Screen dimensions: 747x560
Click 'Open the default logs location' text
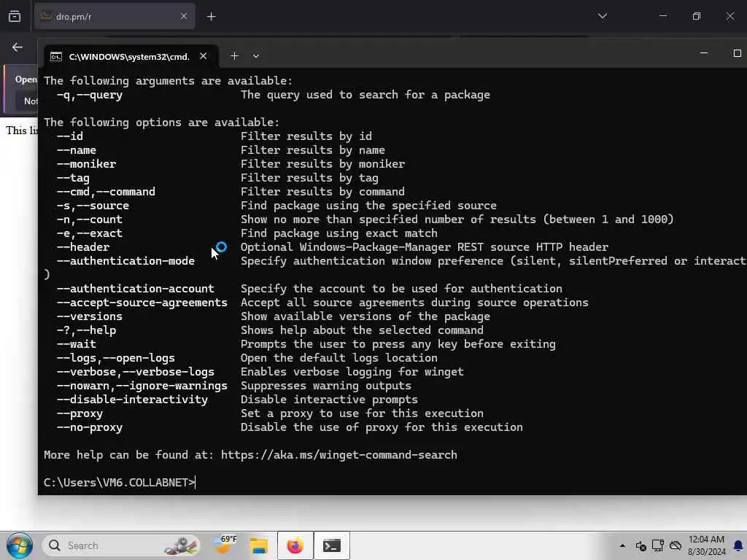(338, 358)
